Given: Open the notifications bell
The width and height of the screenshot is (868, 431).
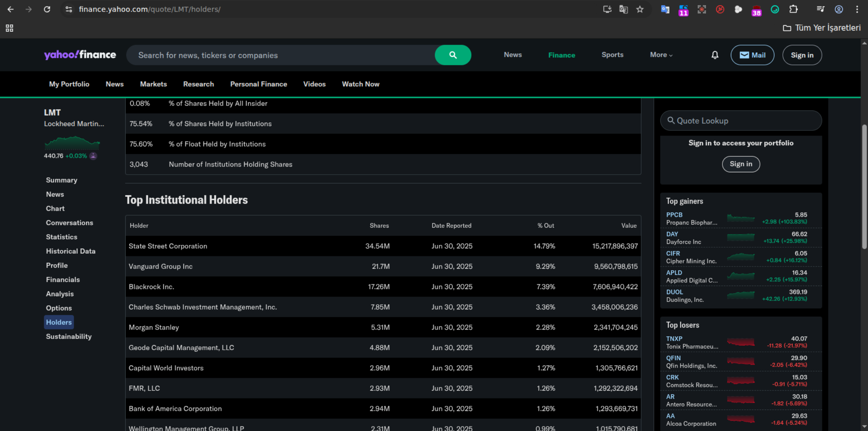Looking at the screenshot, I should 715,55.
